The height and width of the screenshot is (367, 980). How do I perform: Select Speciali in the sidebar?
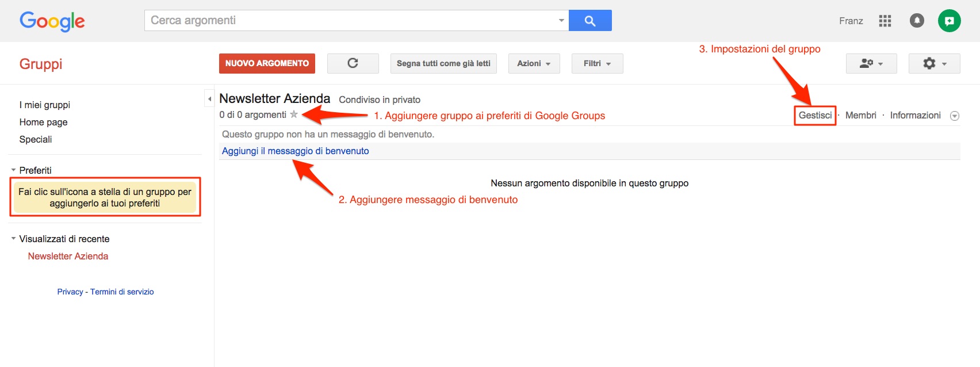[x=36, y=139]
